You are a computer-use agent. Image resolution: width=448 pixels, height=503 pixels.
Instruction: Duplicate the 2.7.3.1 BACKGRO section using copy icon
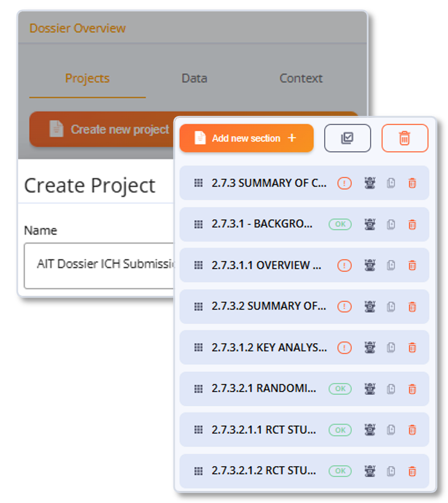(391, 224)
